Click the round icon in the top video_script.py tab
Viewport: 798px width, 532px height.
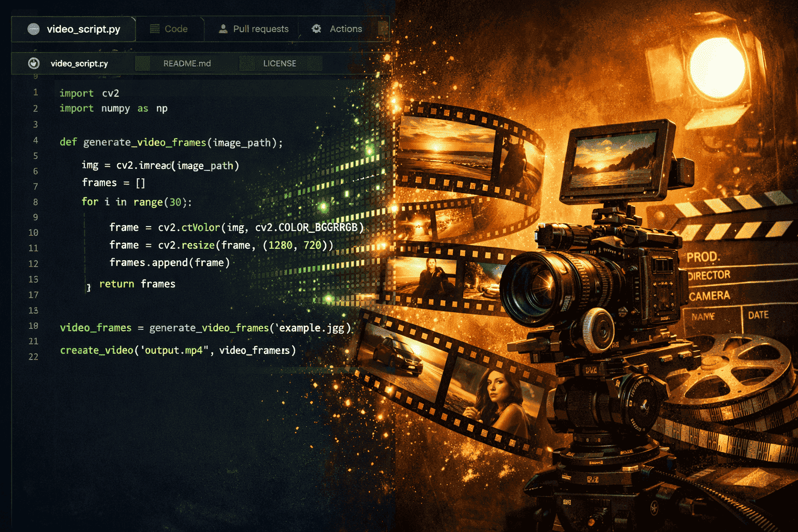(x=33, y=29)
